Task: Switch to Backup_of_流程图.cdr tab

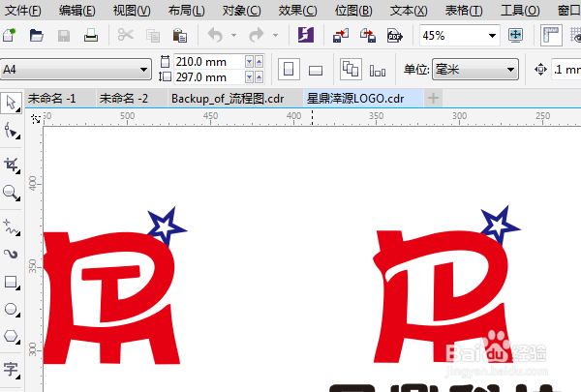Action: tap(235, 99)
